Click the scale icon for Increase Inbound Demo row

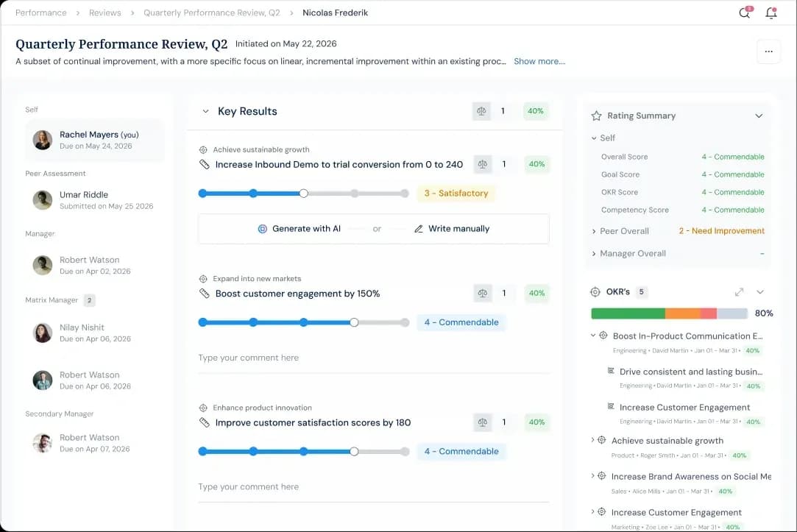(x=482, y=164)
